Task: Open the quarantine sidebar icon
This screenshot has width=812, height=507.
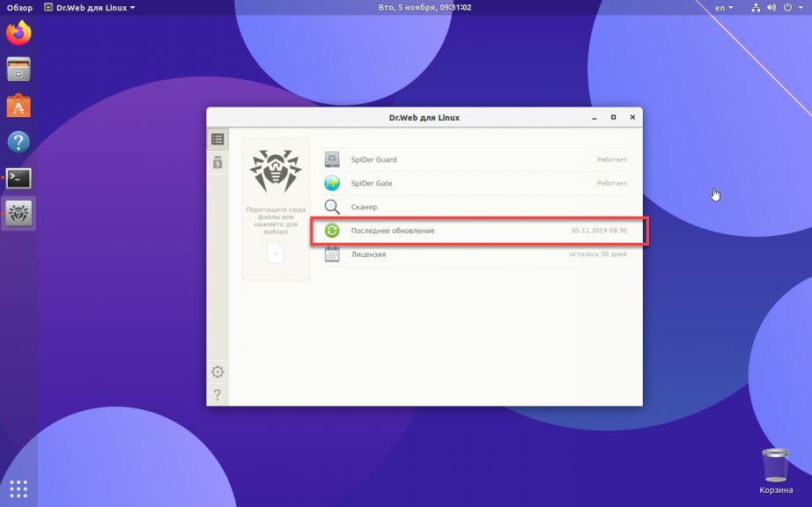Action: click(218, 163)
